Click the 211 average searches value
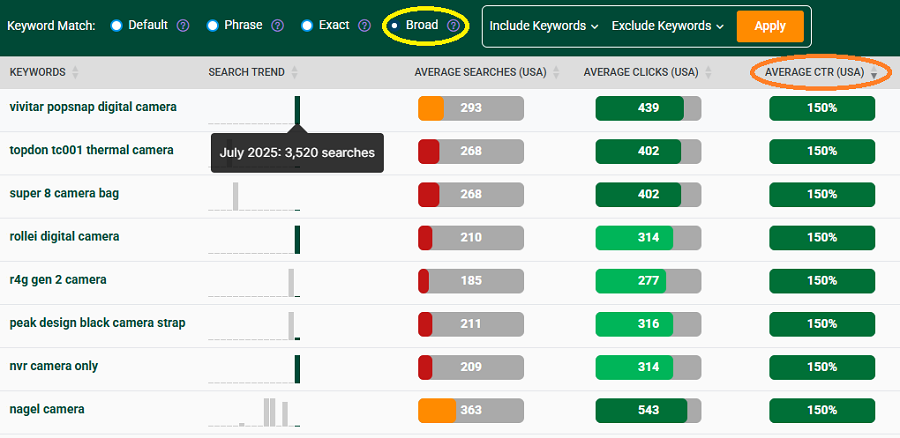 tap(471, 324)
